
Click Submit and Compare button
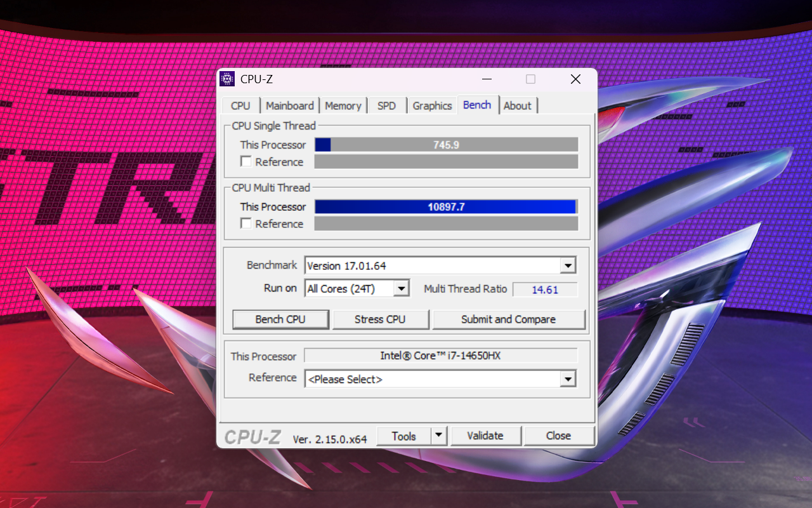(508, 319)
